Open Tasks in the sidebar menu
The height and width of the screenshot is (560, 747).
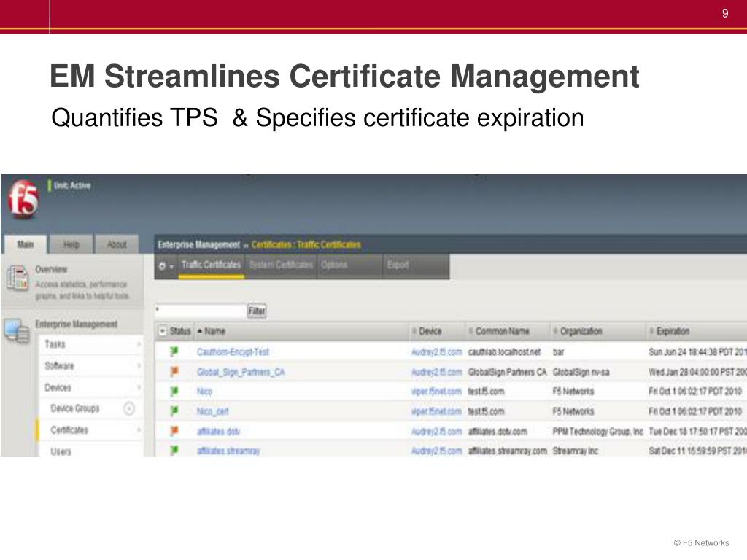point(55,344)
